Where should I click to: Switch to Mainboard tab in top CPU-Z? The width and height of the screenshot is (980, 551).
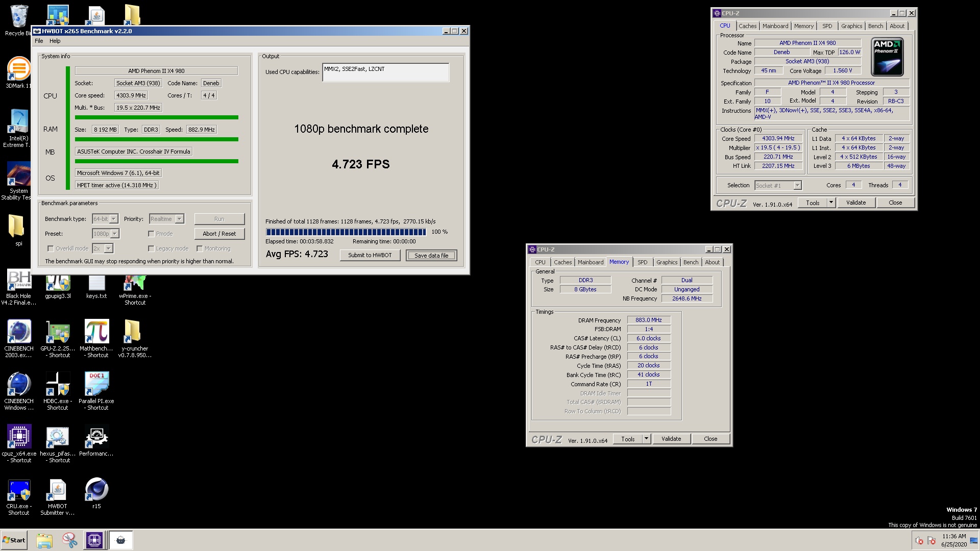coord(775,26)
